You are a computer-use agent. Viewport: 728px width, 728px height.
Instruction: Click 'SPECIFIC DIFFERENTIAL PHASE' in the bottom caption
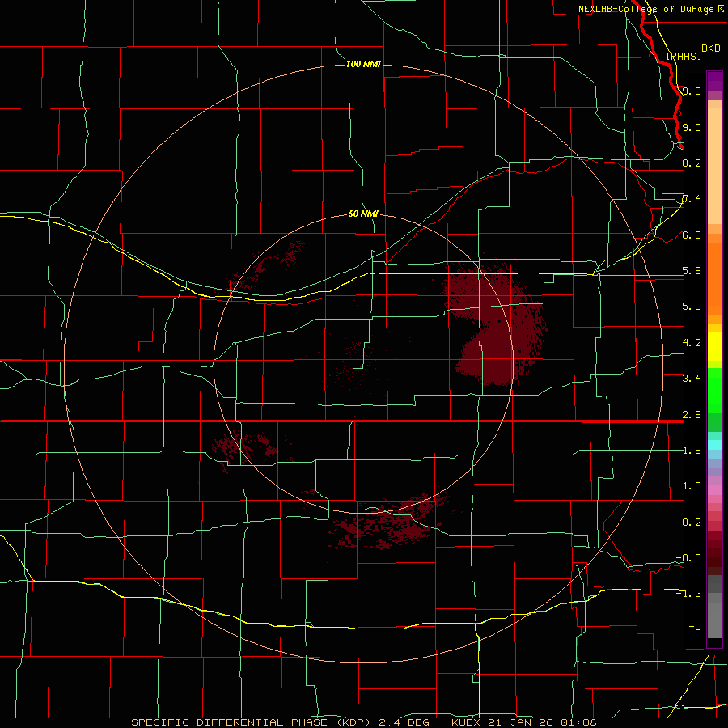[230, 722]
